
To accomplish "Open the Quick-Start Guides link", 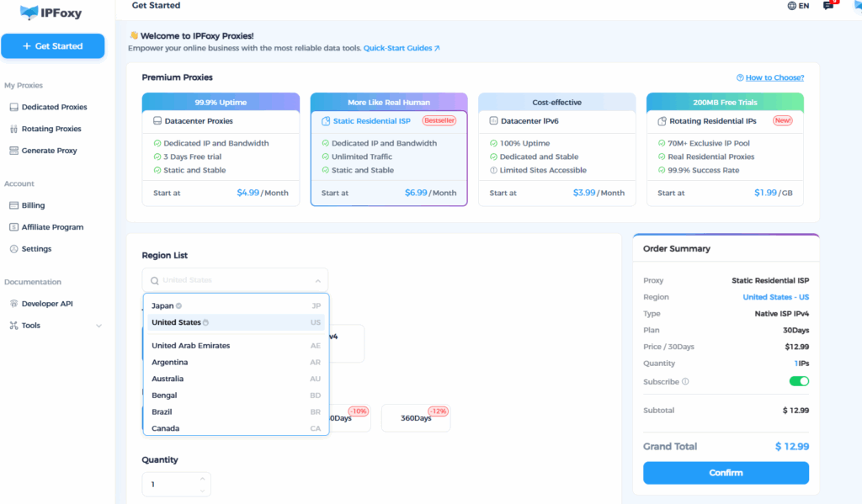I will tap(401, 49).
